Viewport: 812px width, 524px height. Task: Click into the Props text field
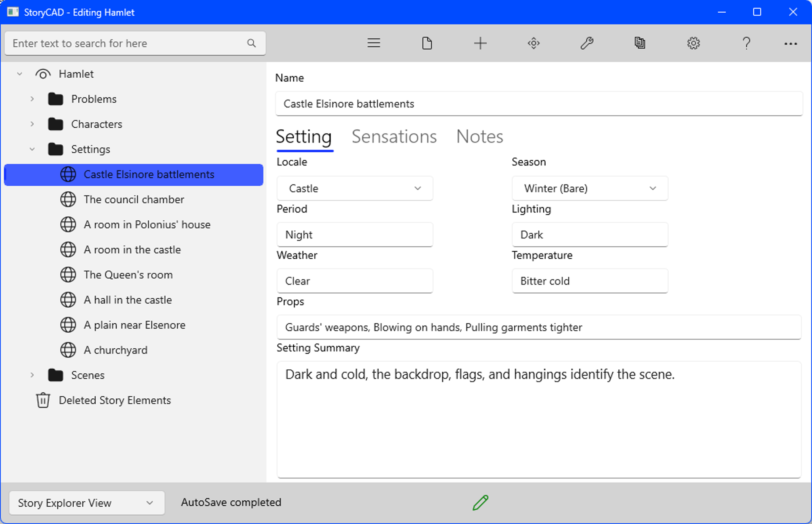[539, 327]
